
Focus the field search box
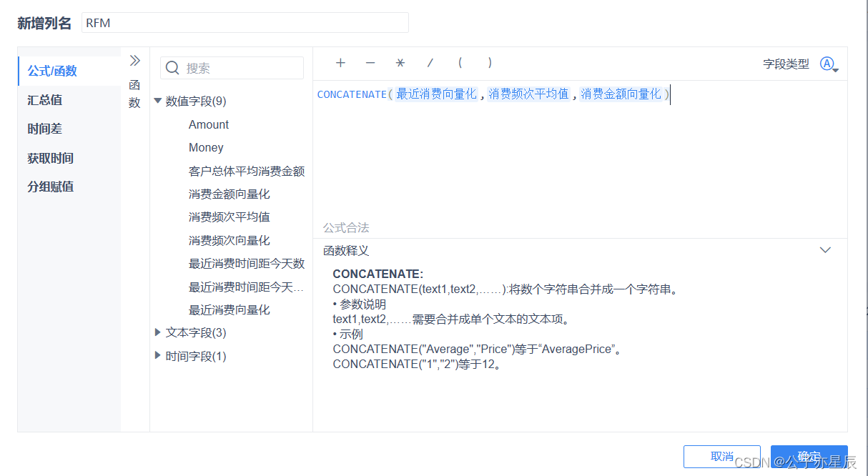[x=232, y=68]
